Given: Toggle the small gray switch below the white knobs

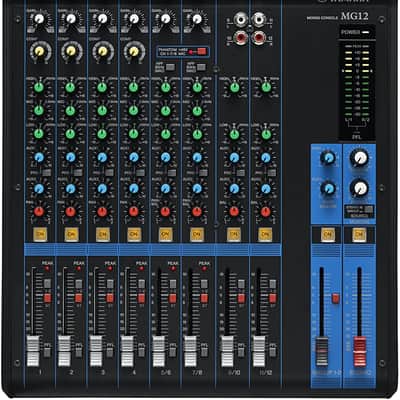Looking at the screenshot, I should pyautogui.click(x=368, y=209).
